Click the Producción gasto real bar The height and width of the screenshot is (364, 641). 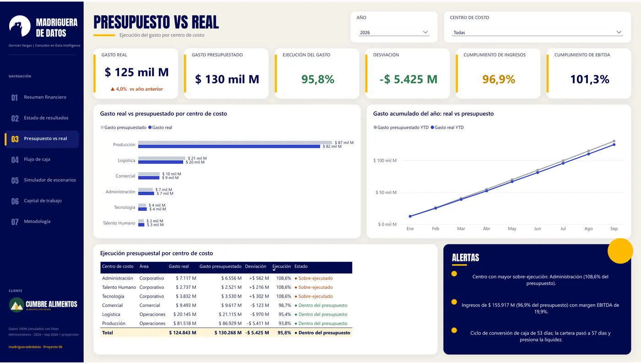229,147
